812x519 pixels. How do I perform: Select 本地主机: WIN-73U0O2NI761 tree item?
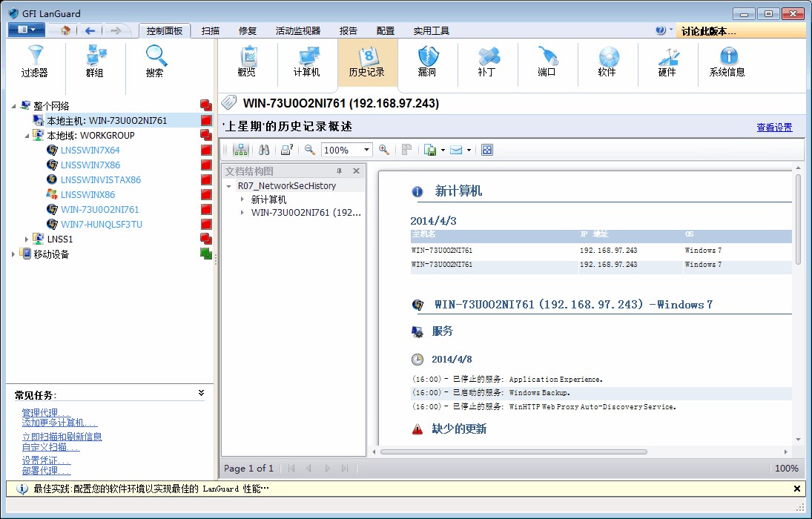107,121
